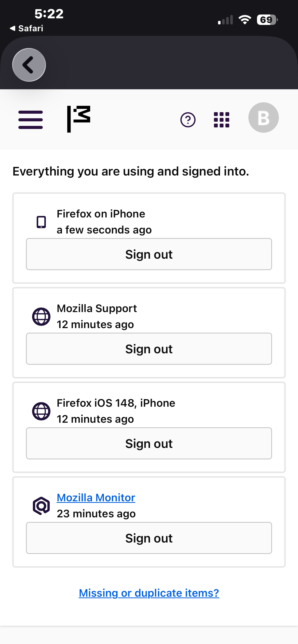Click the Mozilla Monitor hexagon icon
This screenshot has height=644, width=298.
click(x=41, y=506)
